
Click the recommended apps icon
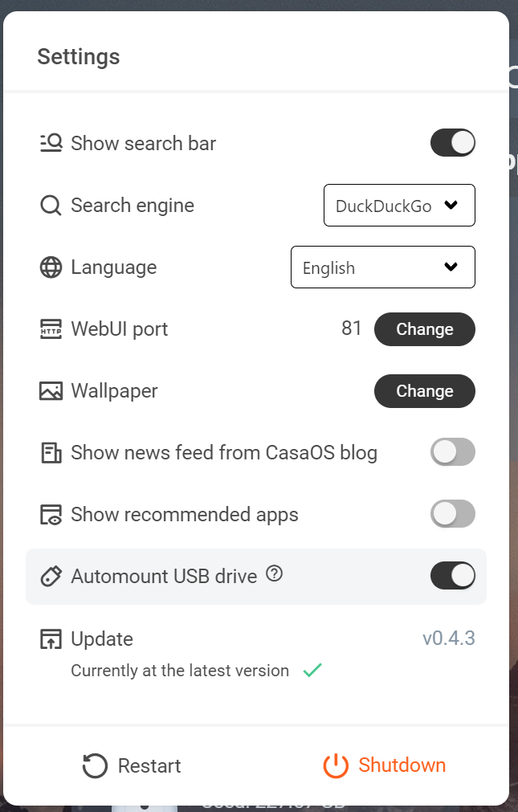point(51,514)
